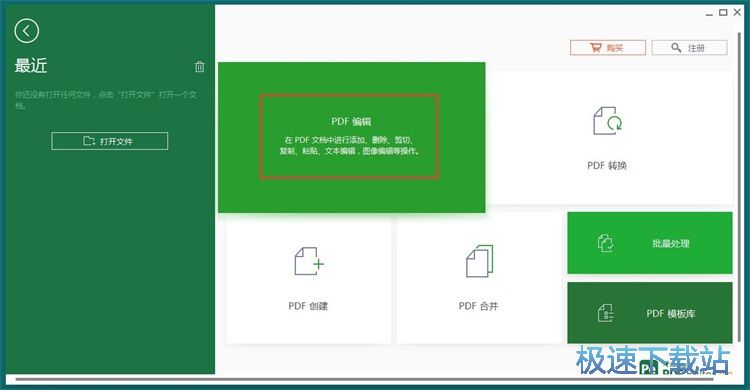
Task: Open the PDF 模板库 tile
Action: coord(650,313)
